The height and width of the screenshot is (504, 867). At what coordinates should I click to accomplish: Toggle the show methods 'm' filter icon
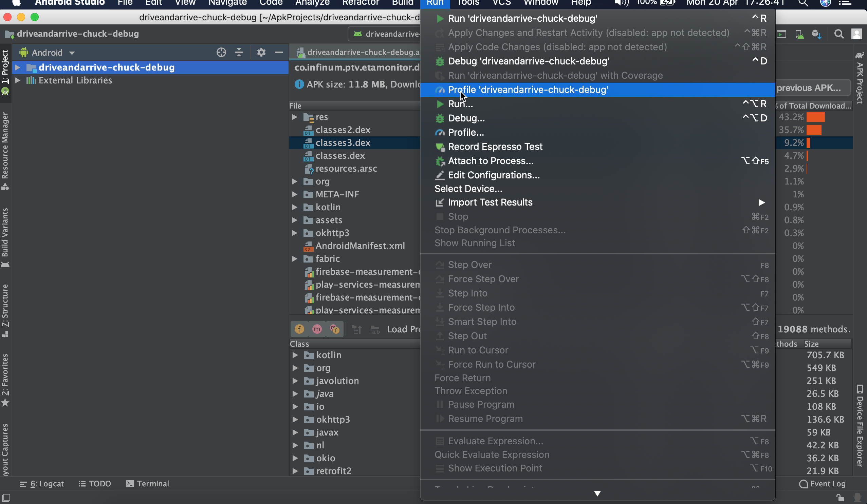pos(317,329)
